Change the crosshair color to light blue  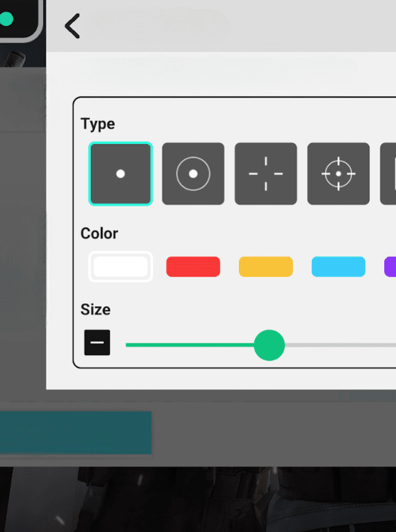338,267
